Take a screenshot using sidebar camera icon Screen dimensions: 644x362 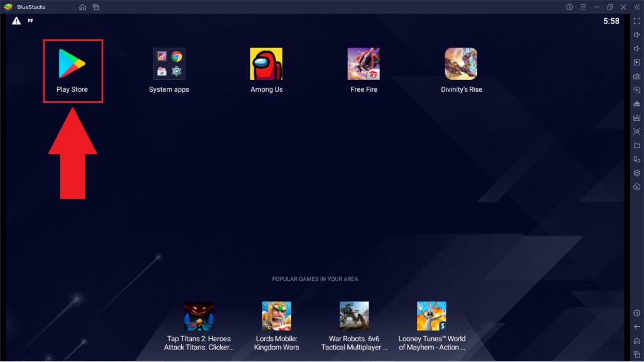click(x=636, y=131)
